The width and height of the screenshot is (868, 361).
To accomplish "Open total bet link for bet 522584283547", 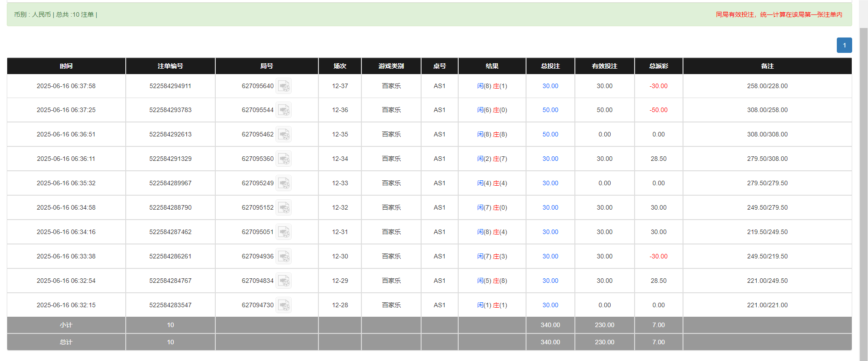I will [x=550, y=305].
